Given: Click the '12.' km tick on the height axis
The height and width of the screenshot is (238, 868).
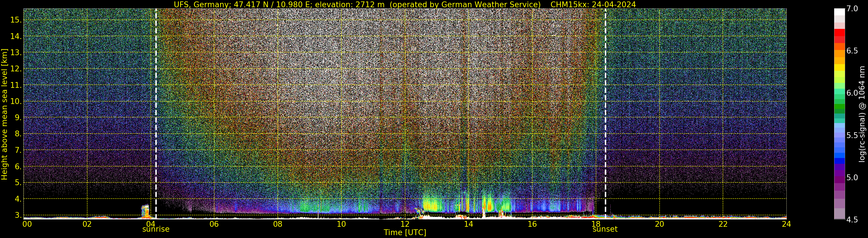Looking at the screenshot, I should (16, 69).
